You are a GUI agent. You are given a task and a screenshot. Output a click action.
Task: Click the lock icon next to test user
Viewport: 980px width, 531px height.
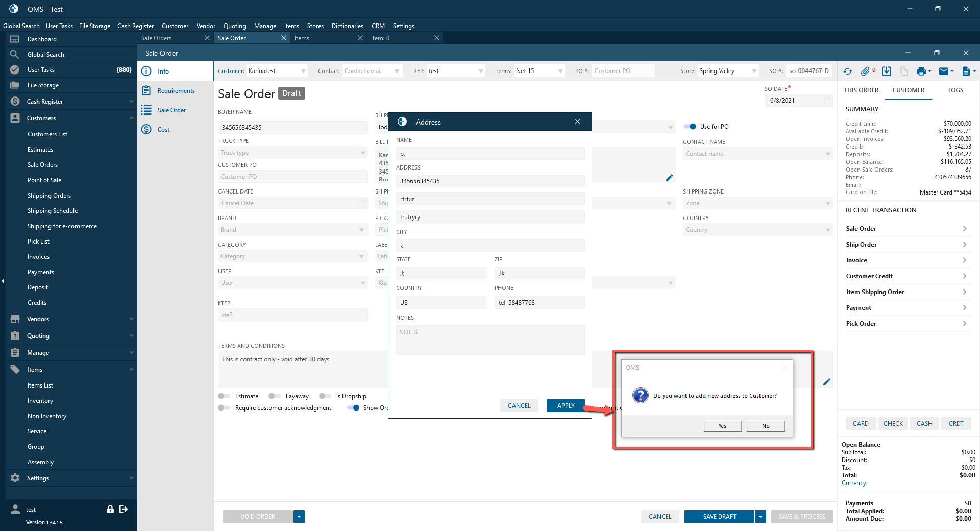tap(110, 509)
